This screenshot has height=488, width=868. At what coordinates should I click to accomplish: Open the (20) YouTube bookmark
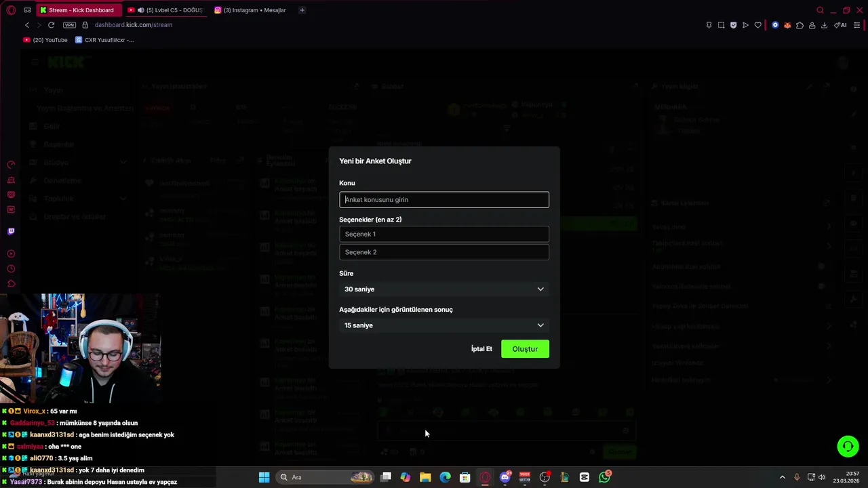45,40
